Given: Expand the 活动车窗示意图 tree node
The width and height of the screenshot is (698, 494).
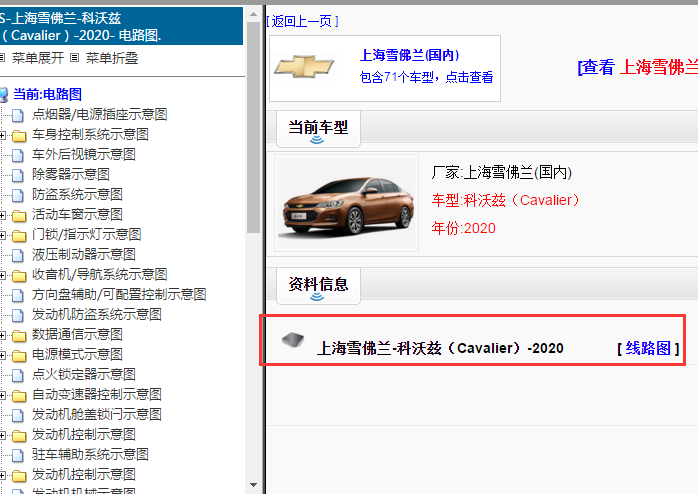Looking at the screenshot, I should pyautogui.click(x=2, y=215).
